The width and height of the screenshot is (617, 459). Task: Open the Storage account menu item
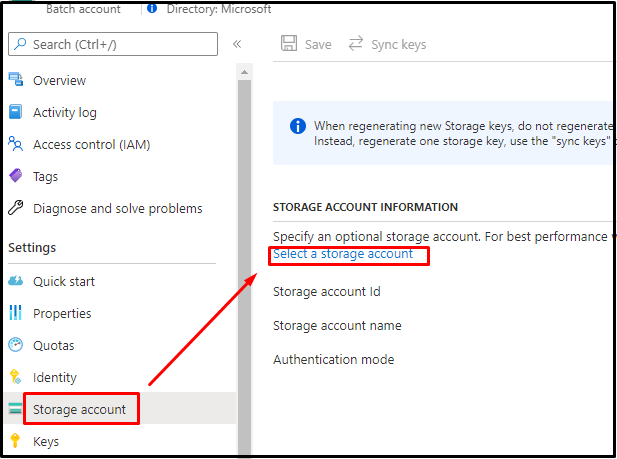pos(79,409)
